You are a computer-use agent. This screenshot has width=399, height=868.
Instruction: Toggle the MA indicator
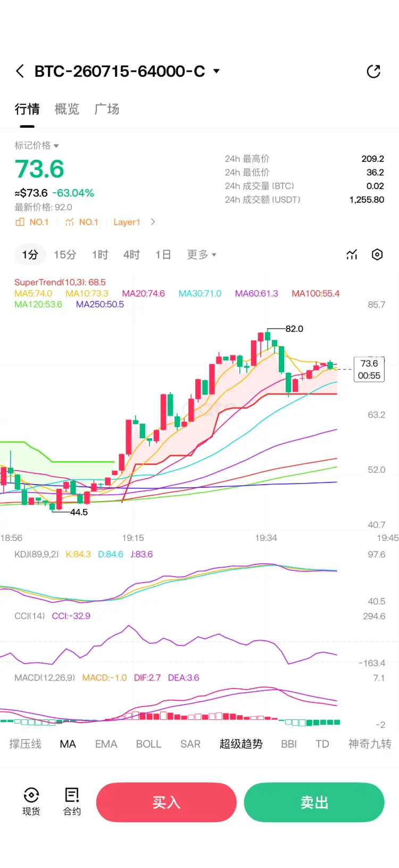(x=68, y=744)
